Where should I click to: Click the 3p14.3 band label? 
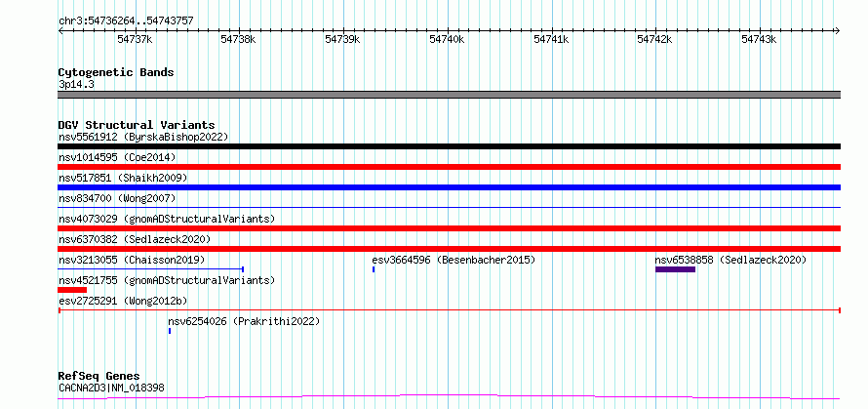[76, 84]
